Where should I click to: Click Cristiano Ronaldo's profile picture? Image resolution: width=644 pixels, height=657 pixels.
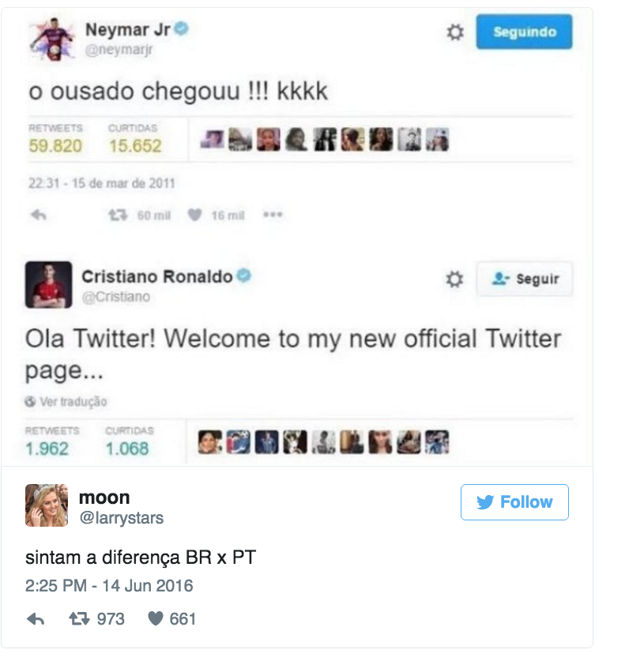pos(49,284)
